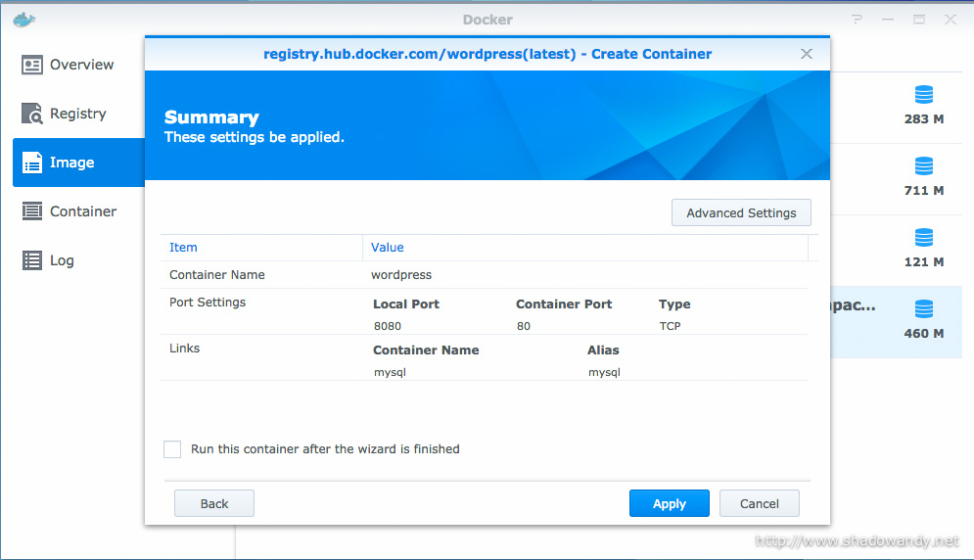
Task: Go to the Overview tab
Action: pyautogui.click(x=81, y=65)
